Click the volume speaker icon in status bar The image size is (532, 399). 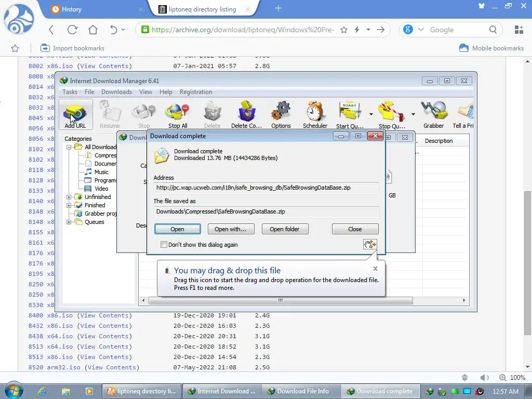(x=485, y=377)
